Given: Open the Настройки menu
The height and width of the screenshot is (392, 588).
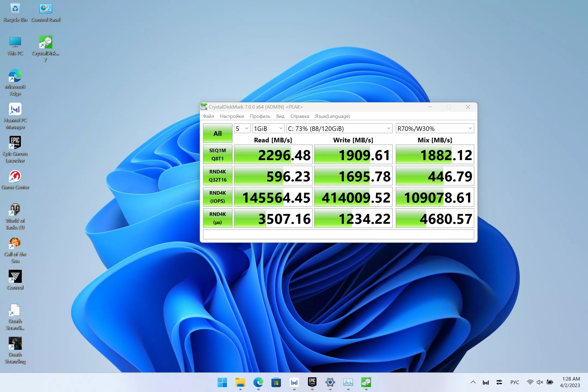Looking at the screenshot, I should click(232, 116).
